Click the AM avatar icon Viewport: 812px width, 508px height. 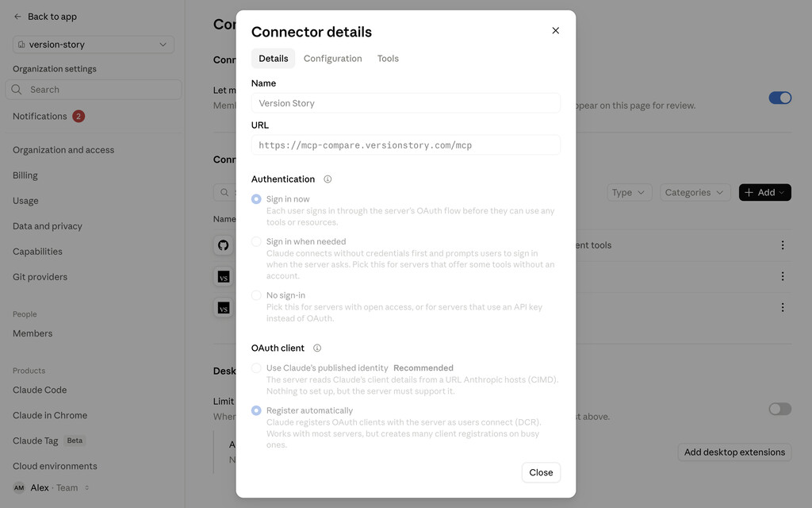(19, 488)
